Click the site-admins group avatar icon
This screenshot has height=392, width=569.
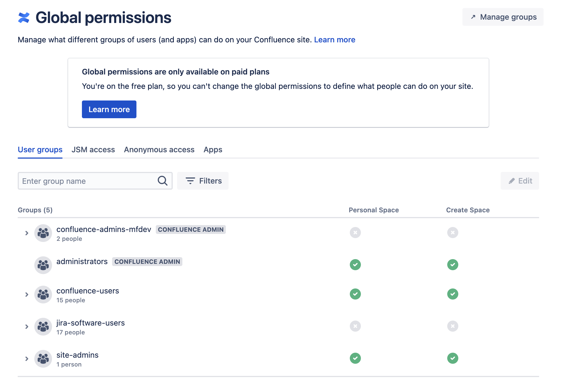(x=43, y=359)
